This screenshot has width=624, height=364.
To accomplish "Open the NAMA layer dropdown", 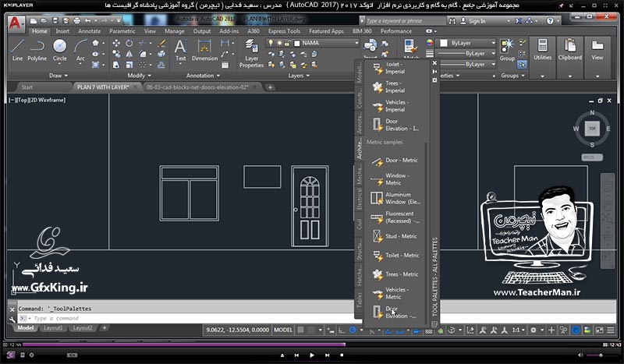I will point(313,43).
